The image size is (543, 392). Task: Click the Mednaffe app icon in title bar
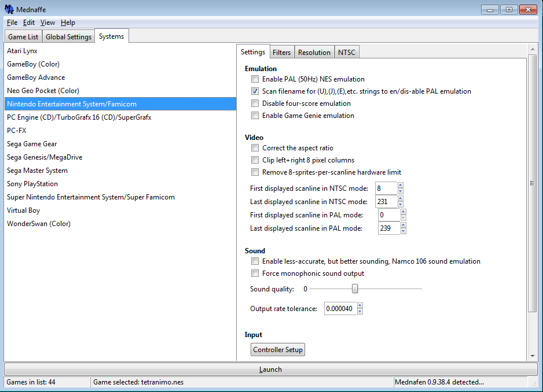coord(9,9)
